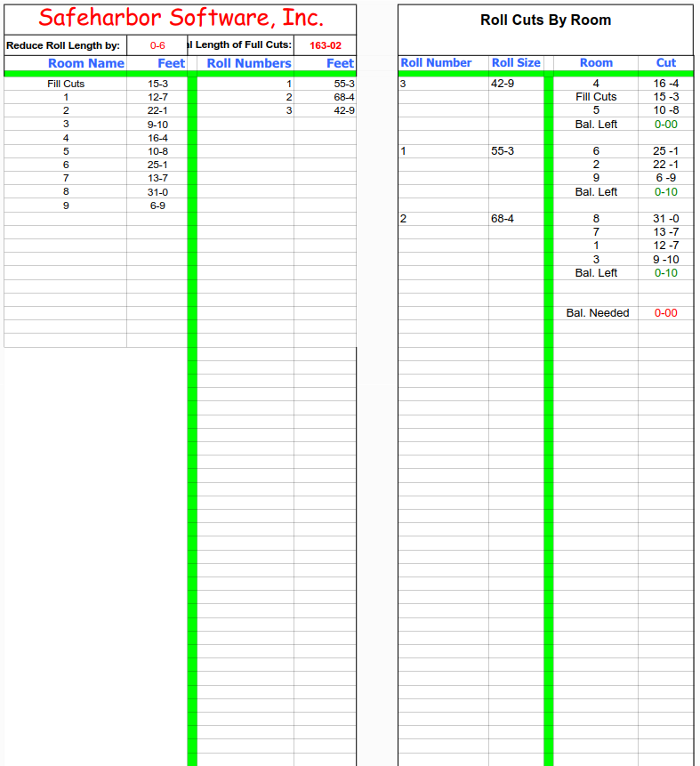Screen dimensions: 700x766
Task: Click the green 0-00 balance left value
Action: (665, 125)
